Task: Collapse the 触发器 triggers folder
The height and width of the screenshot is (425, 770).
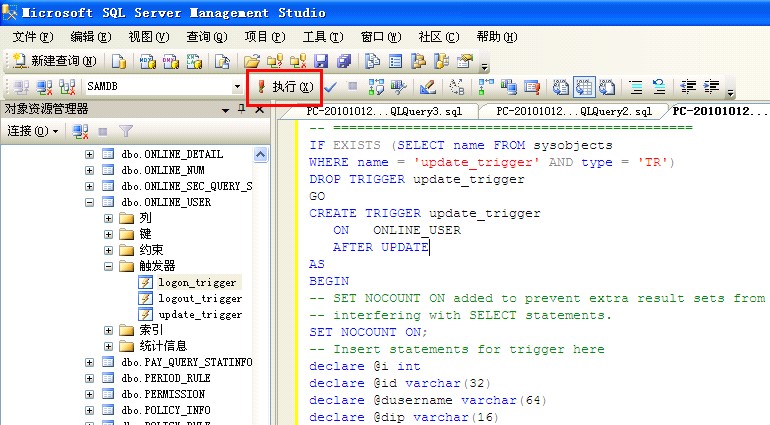Action: pos(109,266)
